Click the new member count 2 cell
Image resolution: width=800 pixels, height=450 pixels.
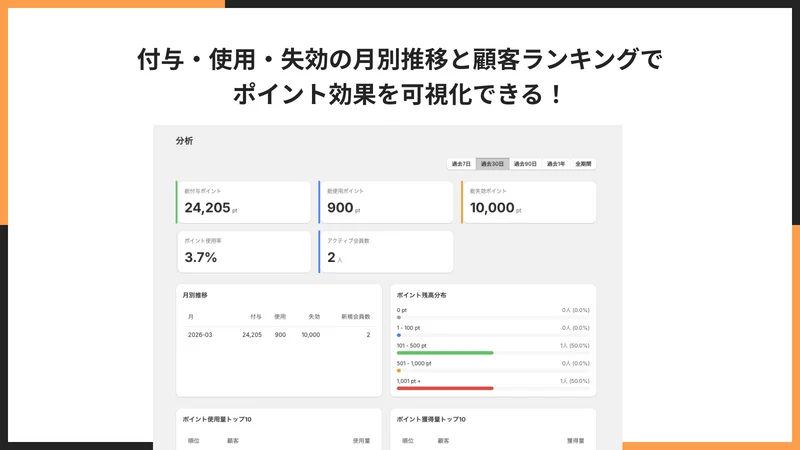click(368, 335)
